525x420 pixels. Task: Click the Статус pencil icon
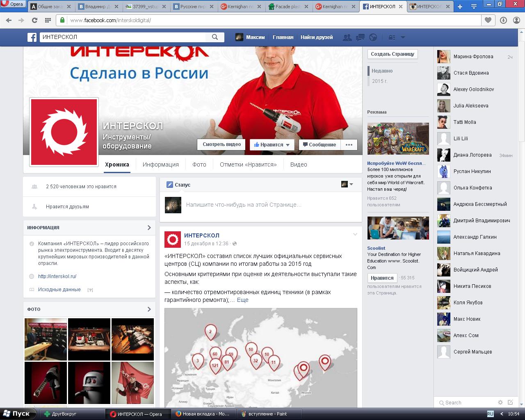(169, 185)
